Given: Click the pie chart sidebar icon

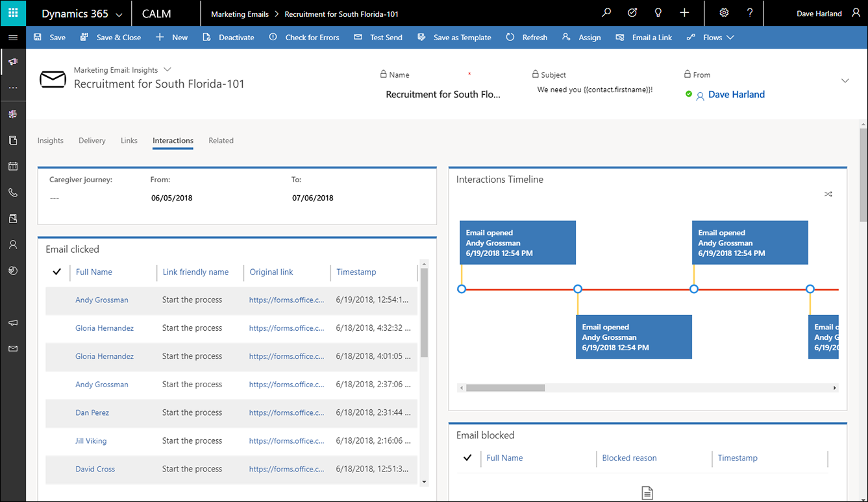Looking at the screenshot, I should point(13,270).
